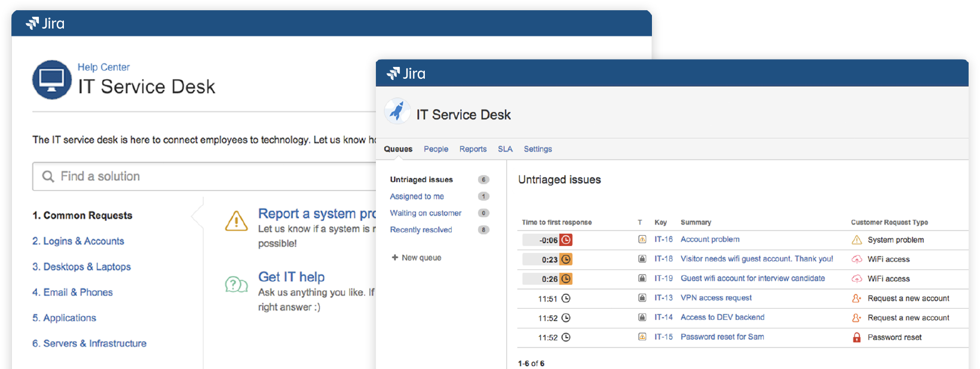Open the Account problem summary link
Image resolution: width=980 pixels, height=369 pixels.
[710, 239]
